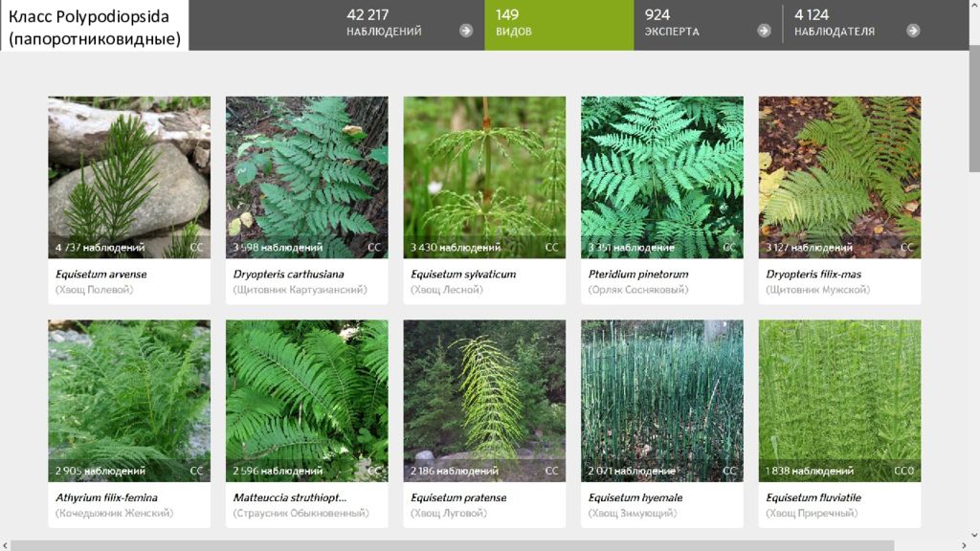The height and width of the screenshot is (551, 980).
Task: Switch to the 149 видов tab
Action: 559,25
